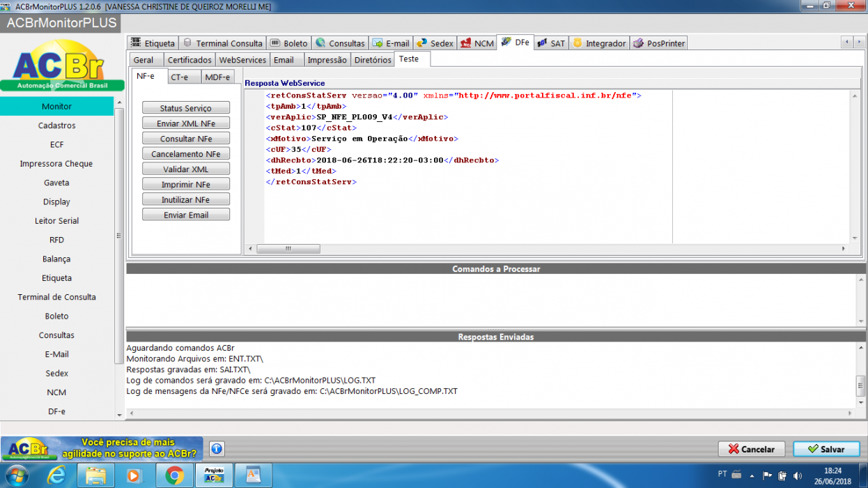The image size is (868, 488).
Task: Open the Etiqueta tab
Action: pos(153,43)
